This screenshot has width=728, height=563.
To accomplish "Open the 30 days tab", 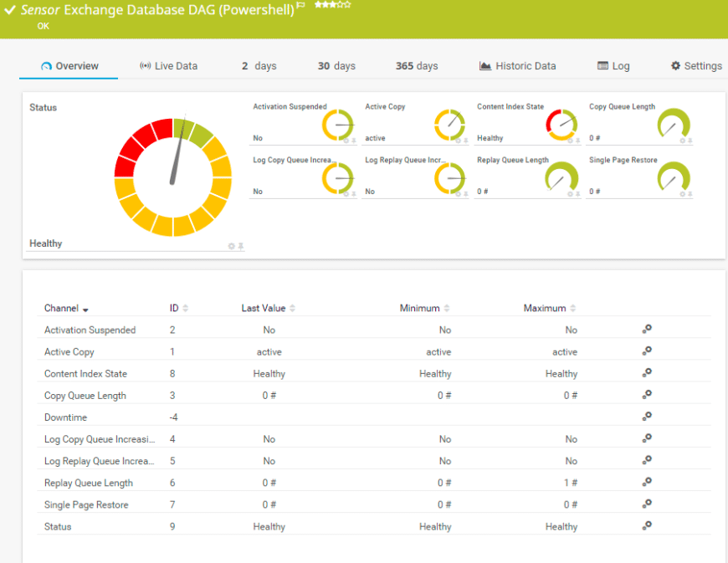I will [x=336, y=66].
